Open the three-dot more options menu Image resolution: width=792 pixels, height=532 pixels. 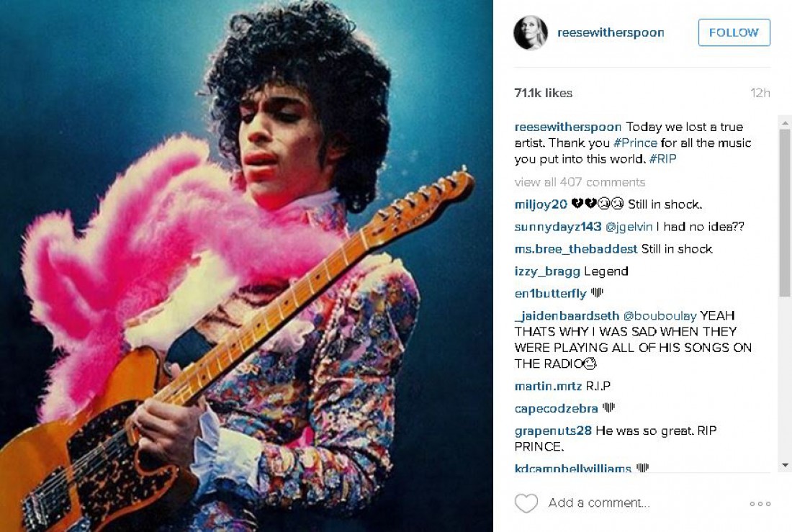click(x=760, y=504)
